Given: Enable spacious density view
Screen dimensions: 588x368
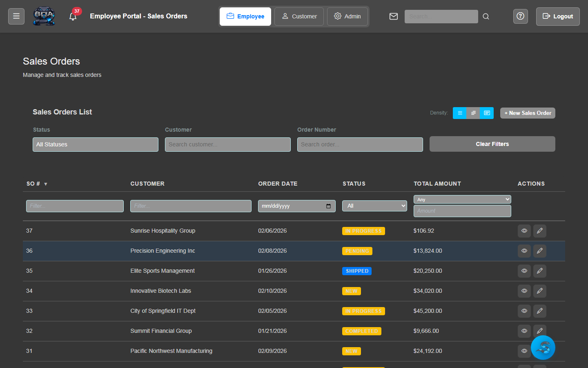Looking at the screenshot, I should pos(486,113).
